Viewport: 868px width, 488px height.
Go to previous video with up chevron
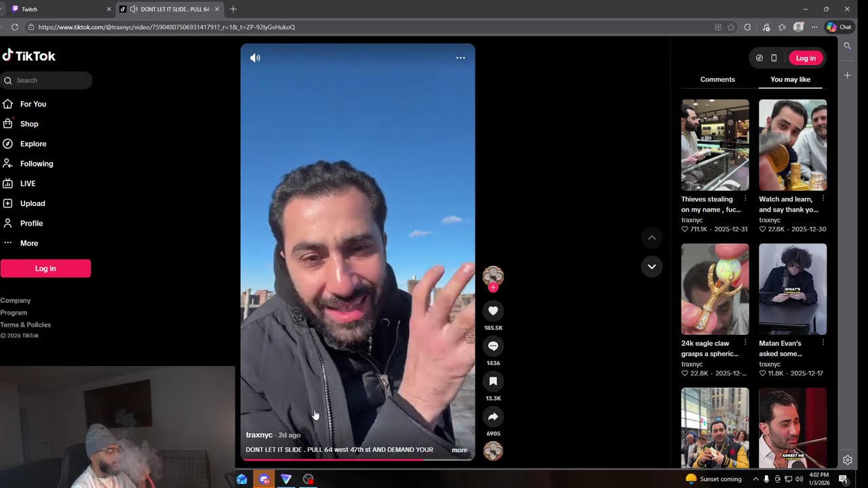pos(652,237)
